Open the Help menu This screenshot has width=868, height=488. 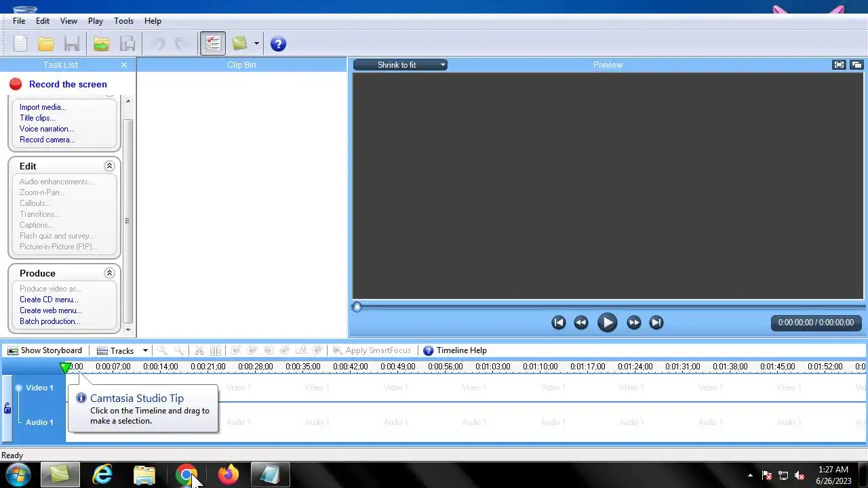[x=153, y=21]
